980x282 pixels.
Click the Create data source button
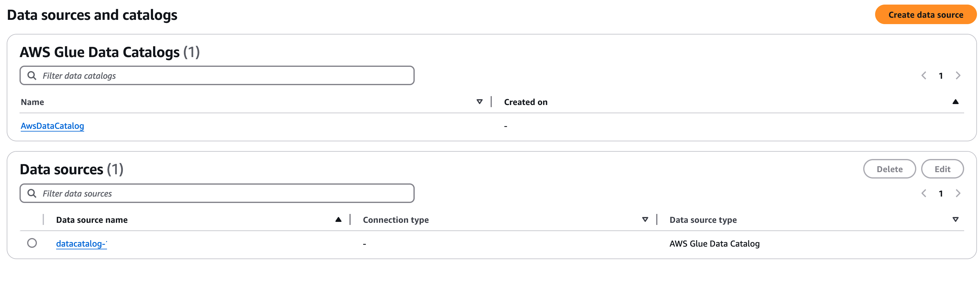(x=925, y=15)
